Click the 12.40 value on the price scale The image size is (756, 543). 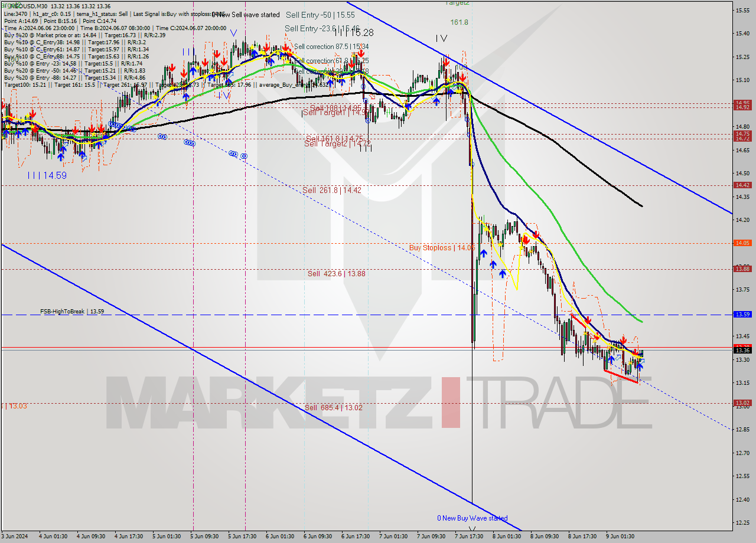(x=742, y=499)
